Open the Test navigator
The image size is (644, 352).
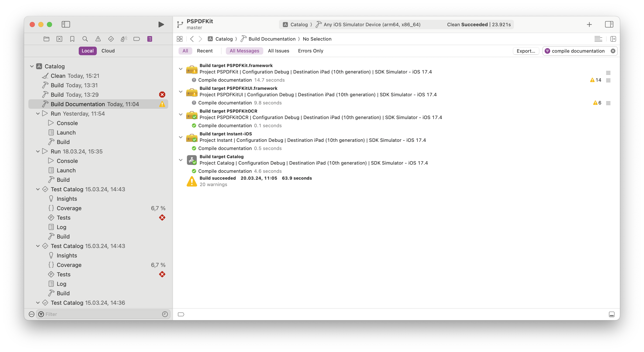[111, 39]
